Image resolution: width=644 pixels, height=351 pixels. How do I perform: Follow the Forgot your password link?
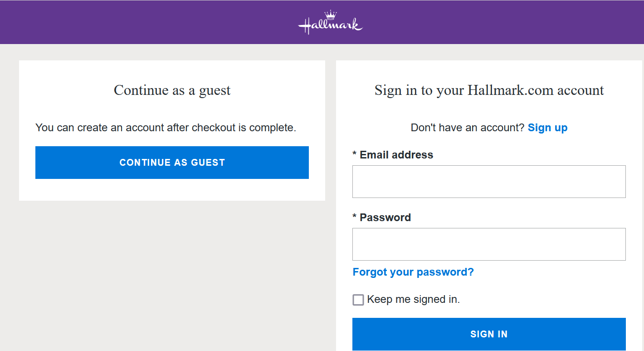[x=413, y=272]
